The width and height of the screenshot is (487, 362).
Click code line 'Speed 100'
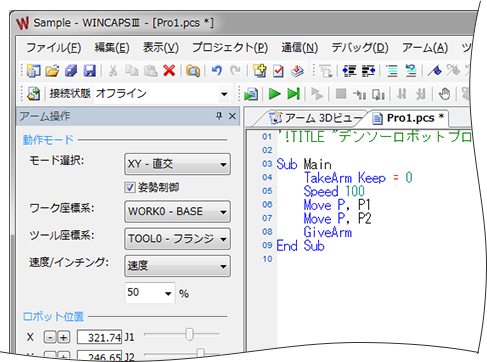334,192
